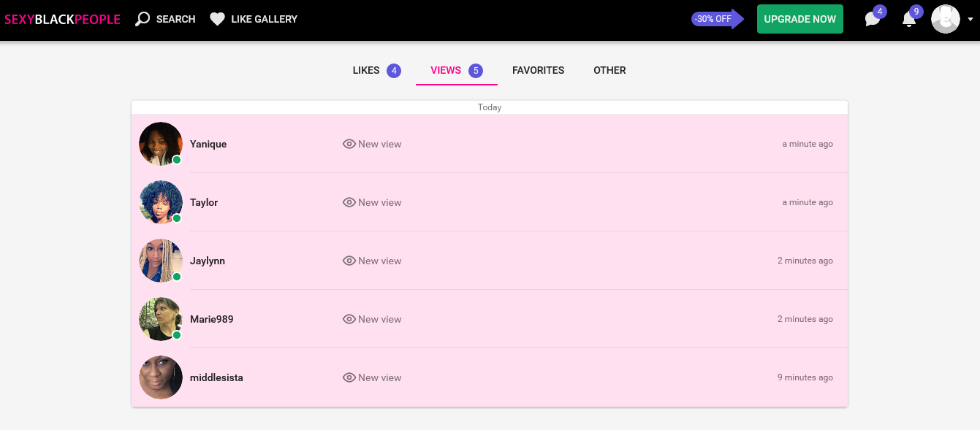Open Taylor's profile name link

pos(204,202)
